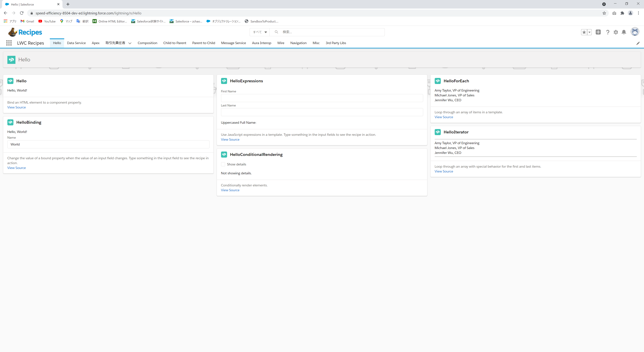Open the アプリ apps bookmark
Image resolution: width=644 pixels, height=352 pixels.
[x=10, y=21]
